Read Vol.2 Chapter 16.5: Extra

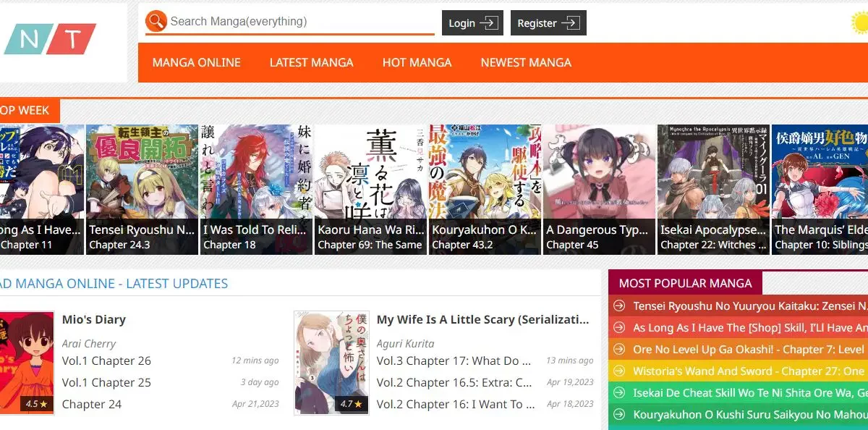pyautogui.click(x=454, y=382)
